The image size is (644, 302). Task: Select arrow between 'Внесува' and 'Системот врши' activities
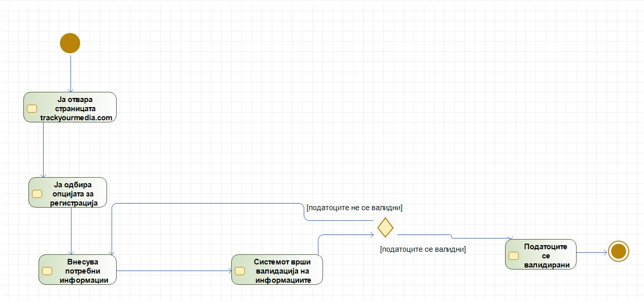point(173,271)
